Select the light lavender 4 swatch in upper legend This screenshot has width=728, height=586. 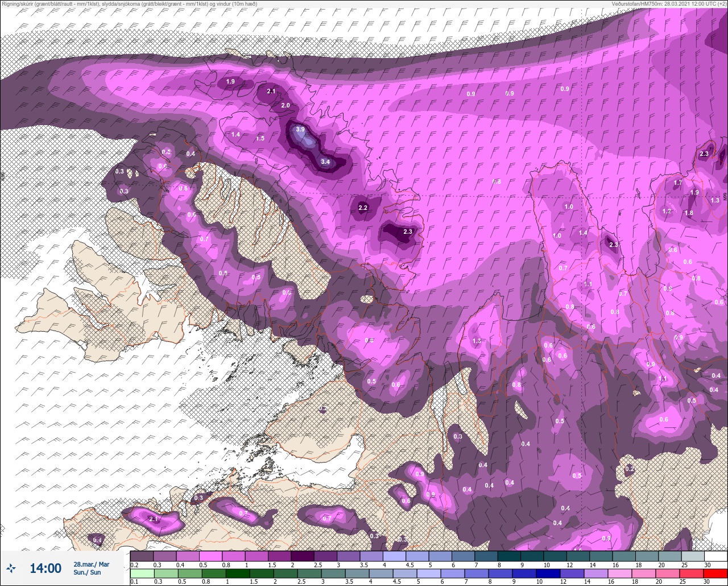394,556
